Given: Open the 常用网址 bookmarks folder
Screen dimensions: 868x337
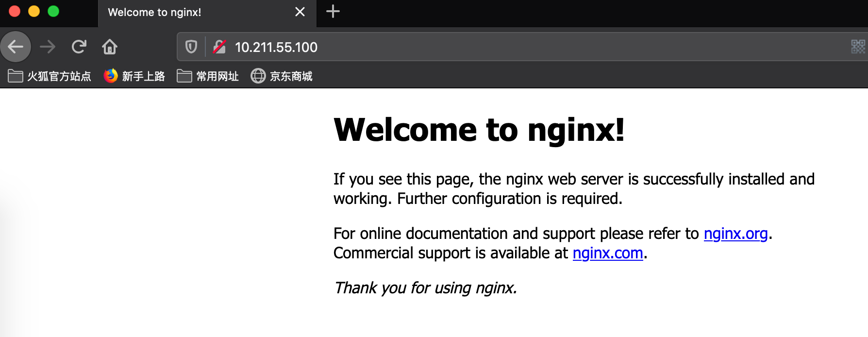Looking at the screenshot, I should (208, 76).
